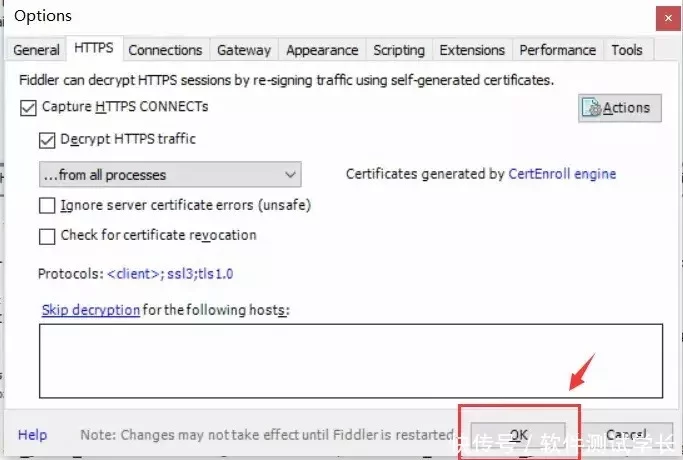Open the Tools tab
The height and width of the screenshot is (460, 683).
pyautogui.click(x=627, y=50)
